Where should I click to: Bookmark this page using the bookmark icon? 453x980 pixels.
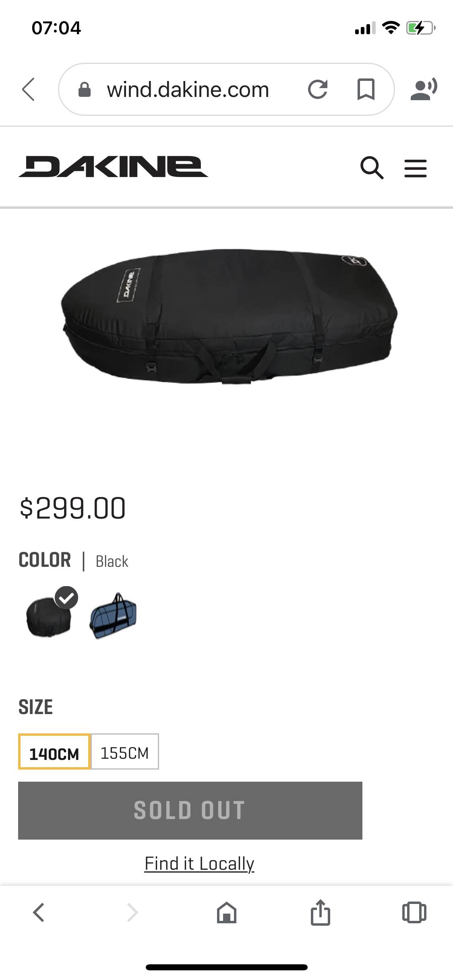pyautogui.click(x=366, y=89)
